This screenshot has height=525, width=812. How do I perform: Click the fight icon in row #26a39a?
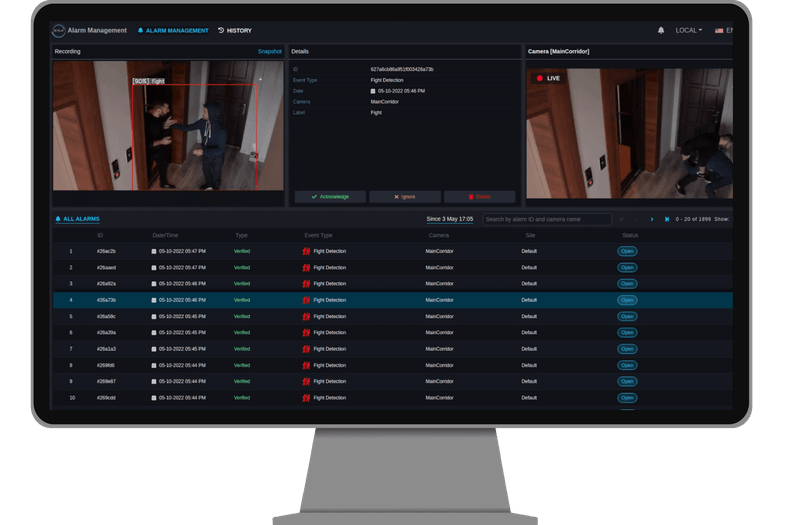click(306, 332)
